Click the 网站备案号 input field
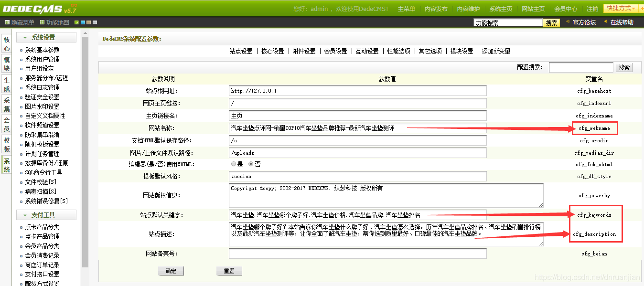The image size is (644, 286). click(358, 254)
